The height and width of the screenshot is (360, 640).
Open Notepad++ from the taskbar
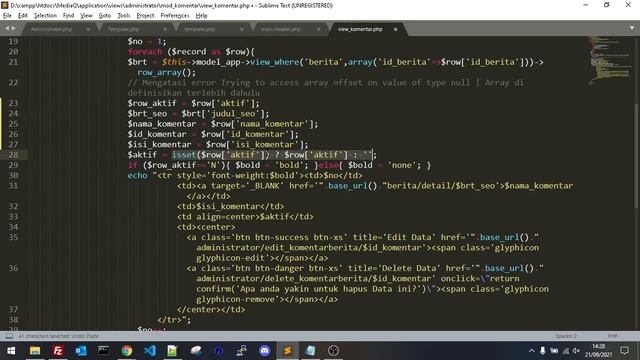coord(173,351)
